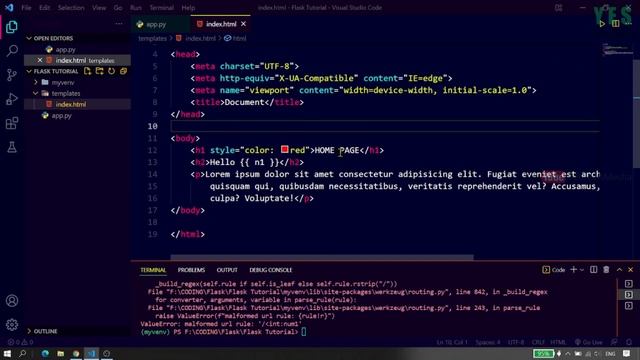640x360 pixels.
Task: Collapse the Open Editors section
Action: pos(29,38)
